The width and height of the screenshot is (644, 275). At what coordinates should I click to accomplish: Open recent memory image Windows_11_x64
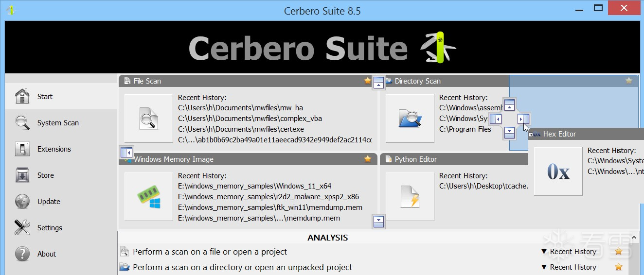coord(254,186)
